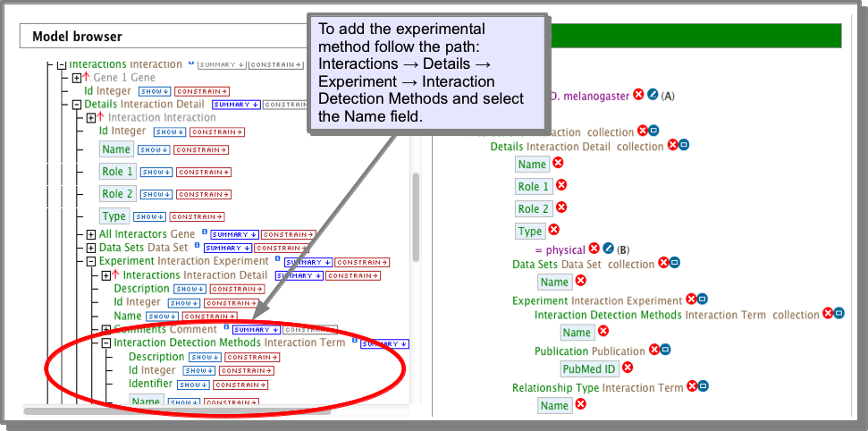Edit the D. melanogaster constraint
The image size is (868, 431).
click(x=653, y=94)
